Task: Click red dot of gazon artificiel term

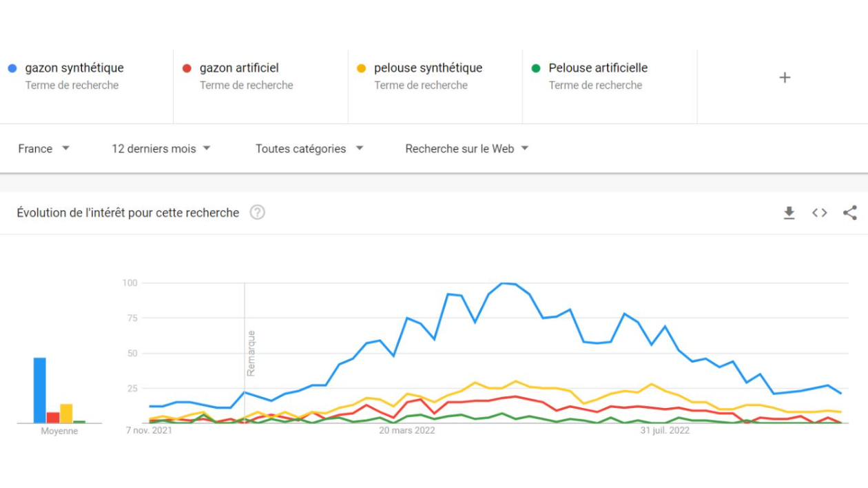Action: click(187, 68)
